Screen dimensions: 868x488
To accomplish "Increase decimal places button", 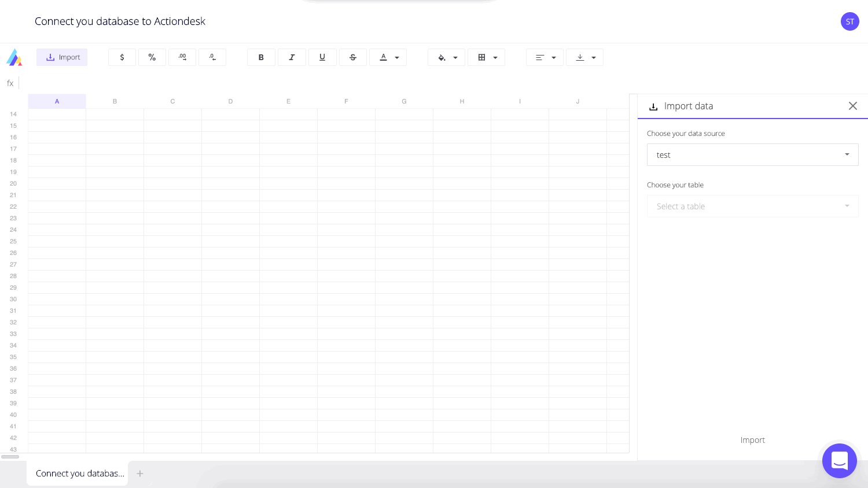I will (182, 57).
